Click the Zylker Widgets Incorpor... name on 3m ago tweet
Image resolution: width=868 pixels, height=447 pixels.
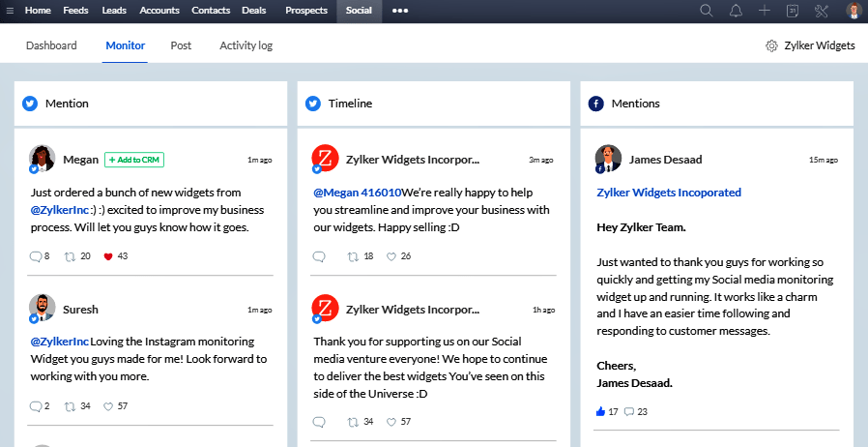click(x=413, y=160)
